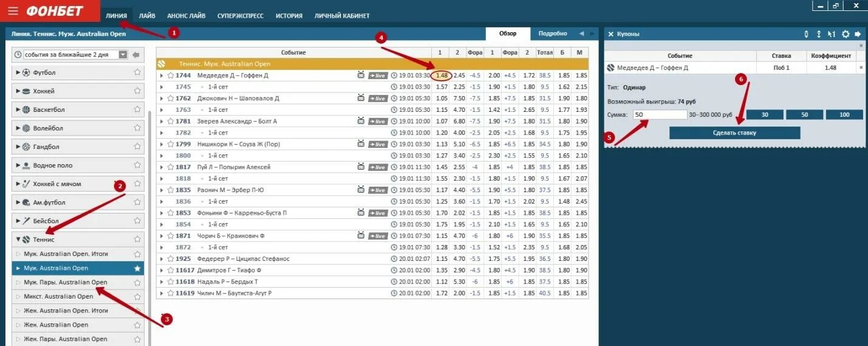Remove Медведев Д – Гоффен Д from the coupon
Viewport: 868px width, 346px height.
tap(861, 67)
